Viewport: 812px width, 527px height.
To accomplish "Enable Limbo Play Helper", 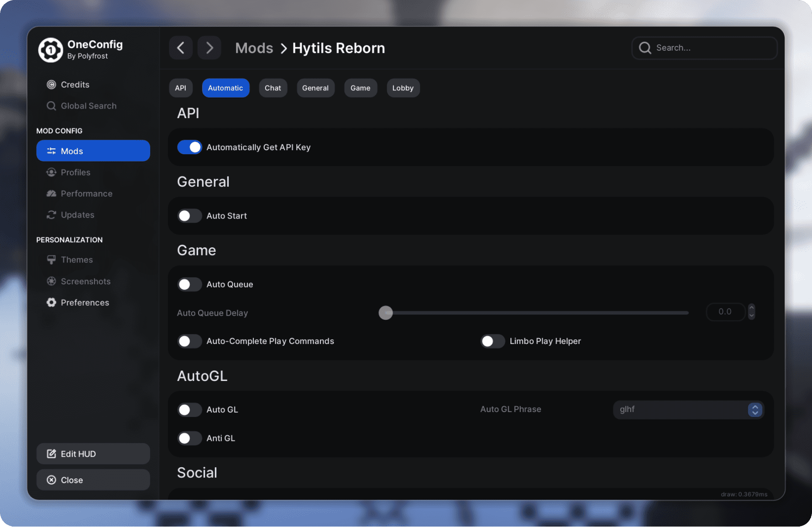I will point(492,341).
